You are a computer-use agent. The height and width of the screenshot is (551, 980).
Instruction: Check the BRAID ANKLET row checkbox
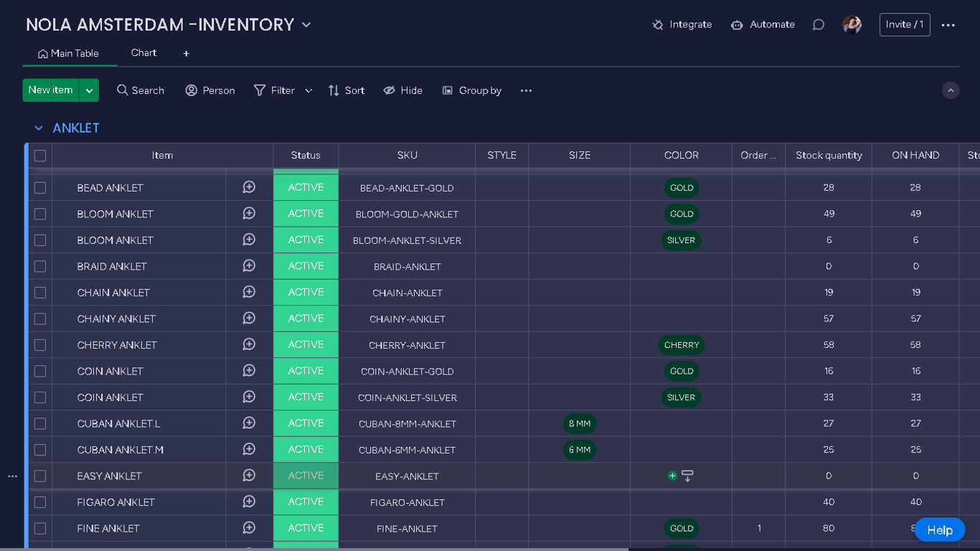[x=40, y=266]
